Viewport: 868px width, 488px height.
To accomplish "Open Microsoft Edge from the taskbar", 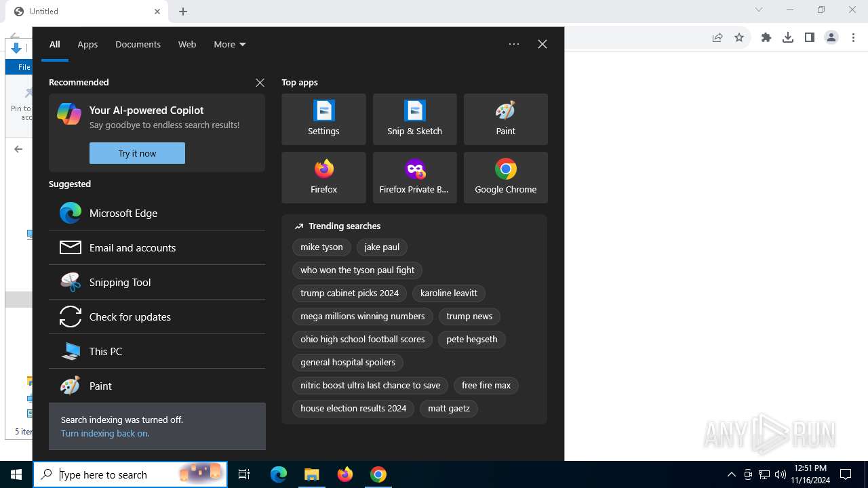I will coord(279,474).
